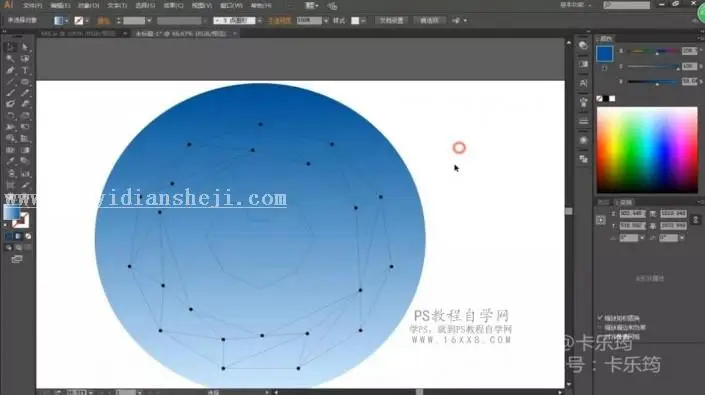
Task: Toggle the first checked Transform panel option
Action: coord(600,318)
